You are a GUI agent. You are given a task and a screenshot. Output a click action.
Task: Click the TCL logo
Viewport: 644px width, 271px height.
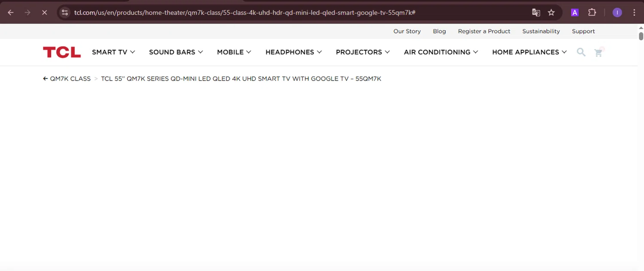[x=62, y=52]
